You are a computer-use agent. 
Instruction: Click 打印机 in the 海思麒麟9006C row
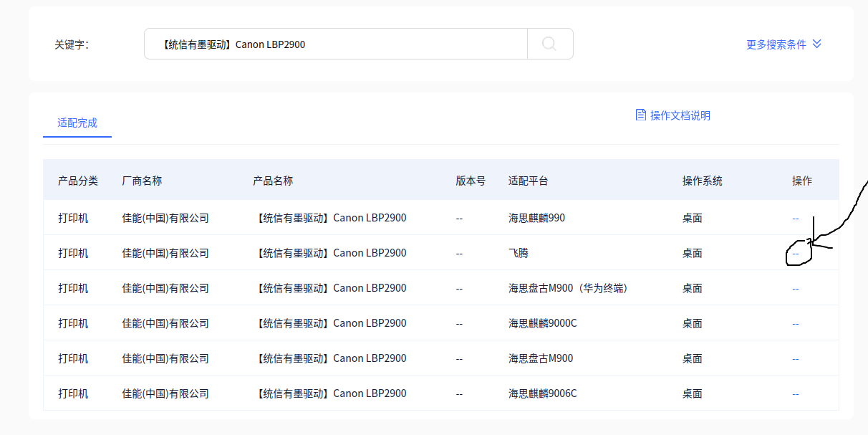click(x=73, y=393)
